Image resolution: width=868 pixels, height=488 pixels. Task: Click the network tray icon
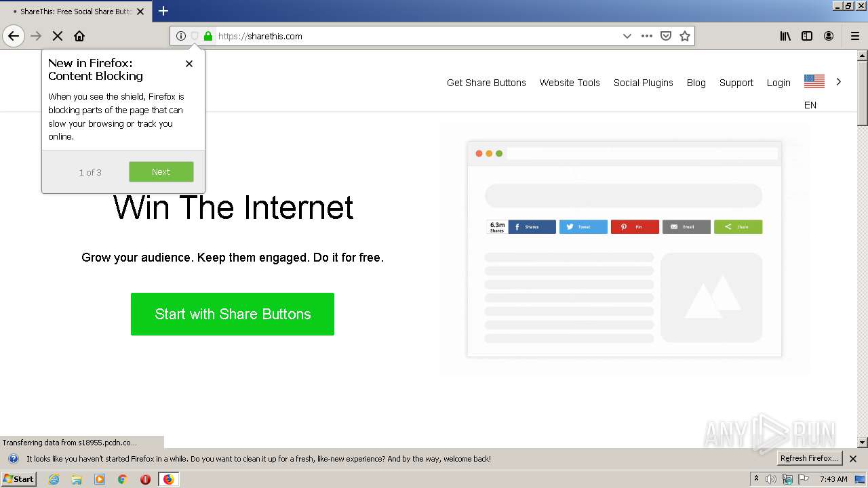787,479
